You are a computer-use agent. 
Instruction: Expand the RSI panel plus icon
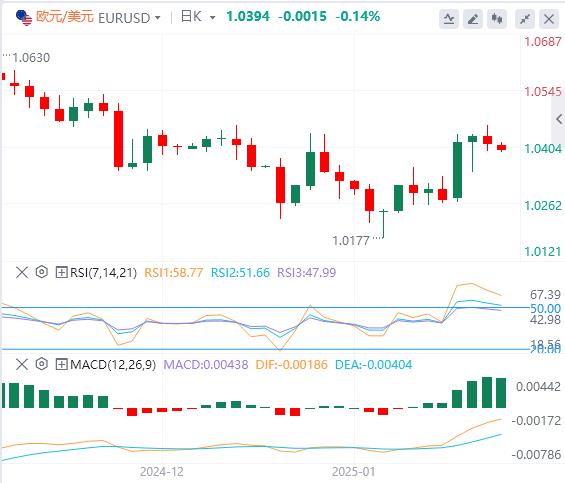pos(61,272)
